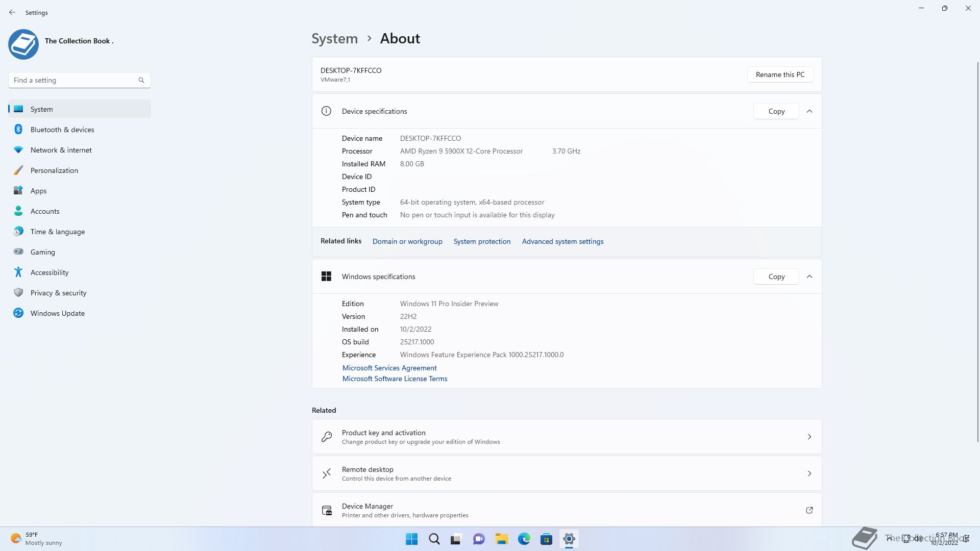Open weather widget showing 59°F
This screenshot has height=551, width=980.
coord(37,539)
